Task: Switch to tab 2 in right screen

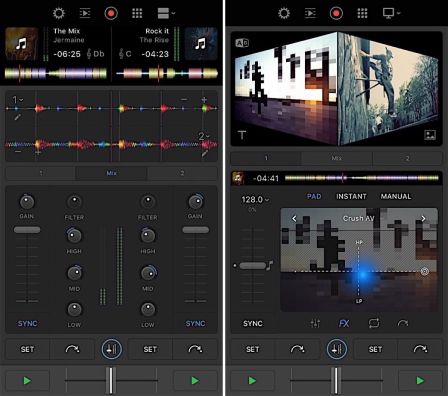Action: click(x=407, y=158)
